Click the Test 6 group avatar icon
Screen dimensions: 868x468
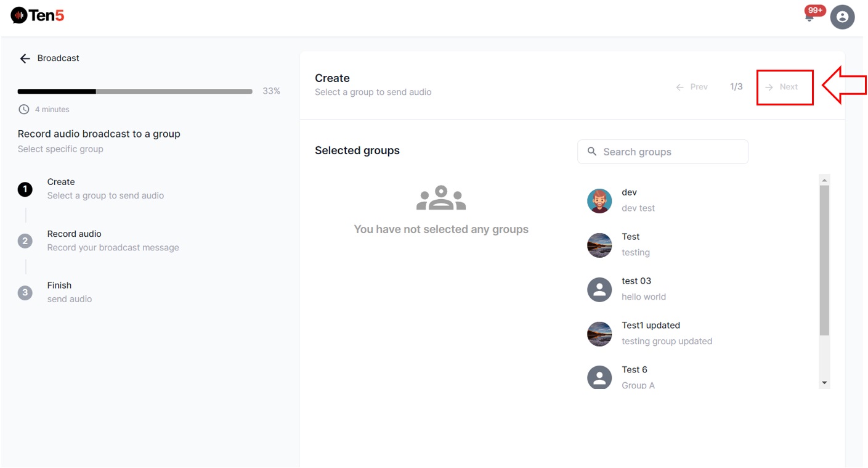(599, 377)
